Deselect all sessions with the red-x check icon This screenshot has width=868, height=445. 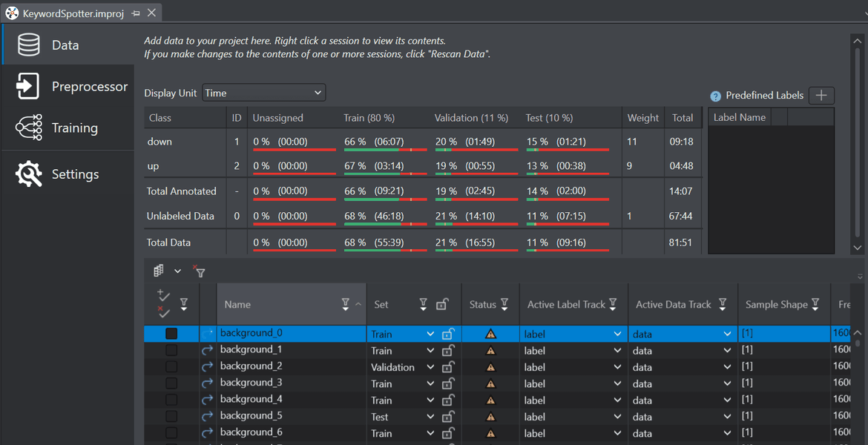pyautogui.click(x=163, y=312)
